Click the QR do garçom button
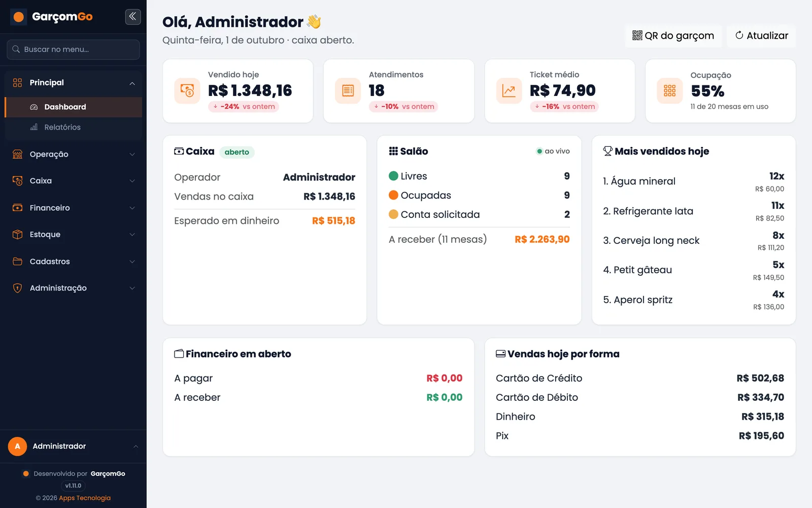 point(673,36)
